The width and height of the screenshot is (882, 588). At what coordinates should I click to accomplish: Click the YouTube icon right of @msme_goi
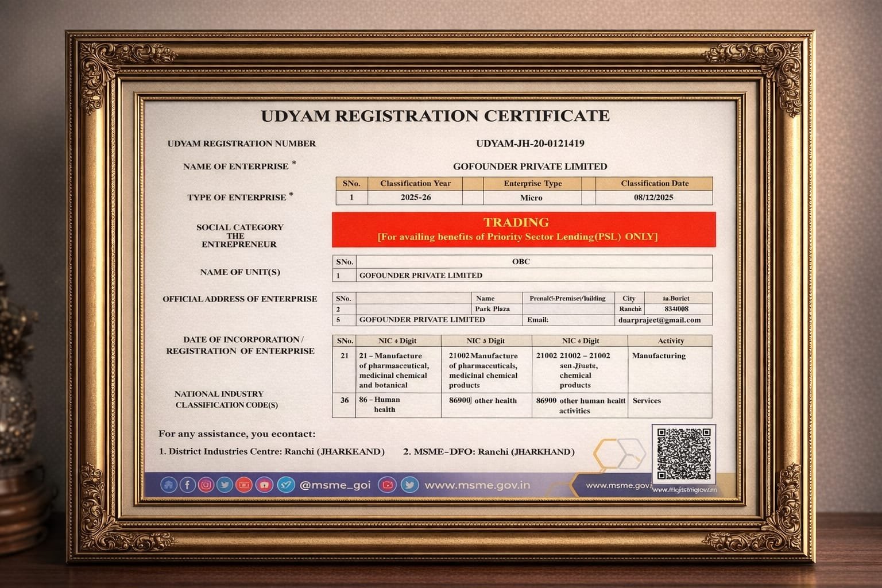click(388, 485)
